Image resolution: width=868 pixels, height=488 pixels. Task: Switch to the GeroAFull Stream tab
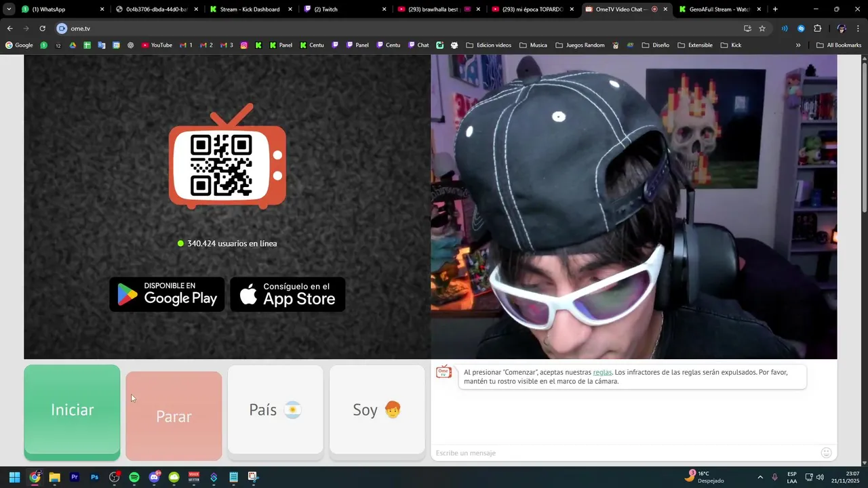coord(721,9)
